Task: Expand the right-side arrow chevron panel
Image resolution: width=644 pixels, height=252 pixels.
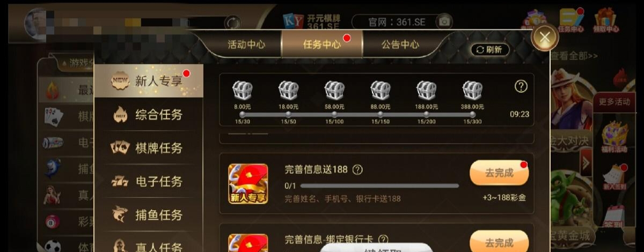Action: (586, 162)
